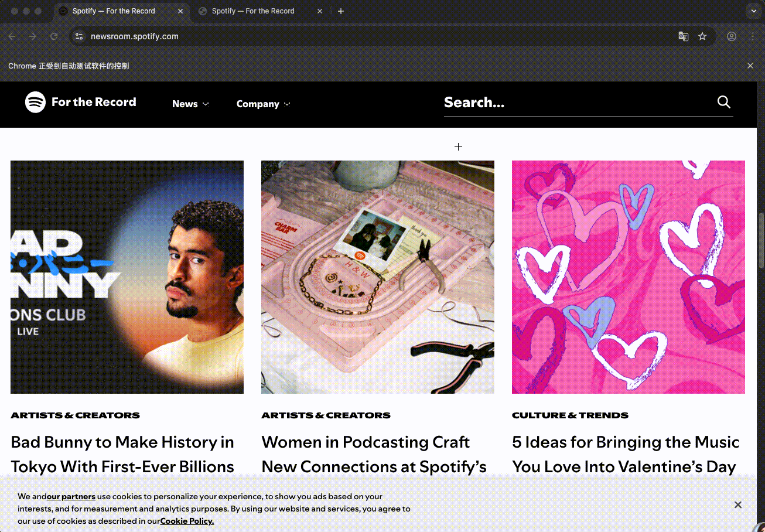
Task: Click the site information icon in address bar
Action: [x=80, y=36]
